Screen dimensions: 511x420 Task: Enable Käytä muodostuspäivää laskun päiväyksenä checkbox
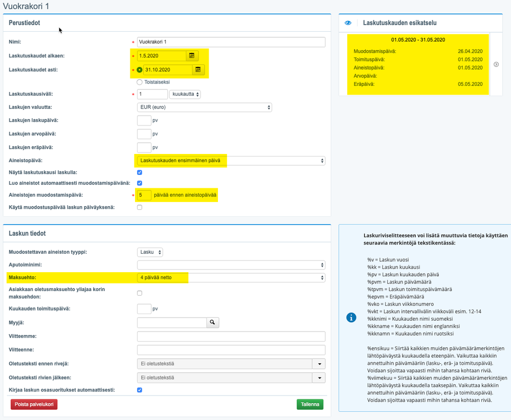(140, 207)
